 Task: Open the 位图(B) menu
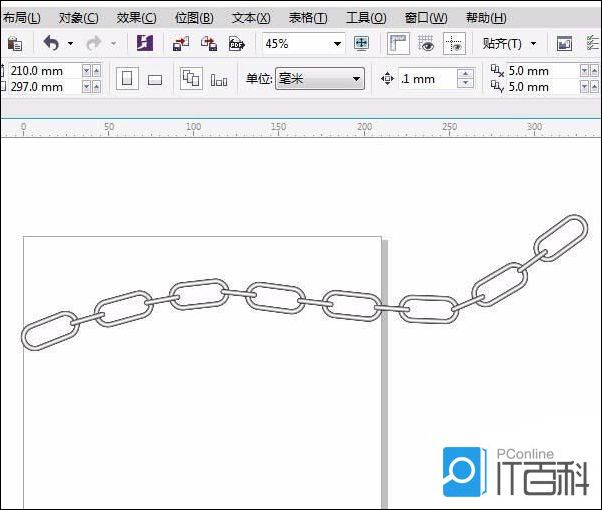point(194,18)
